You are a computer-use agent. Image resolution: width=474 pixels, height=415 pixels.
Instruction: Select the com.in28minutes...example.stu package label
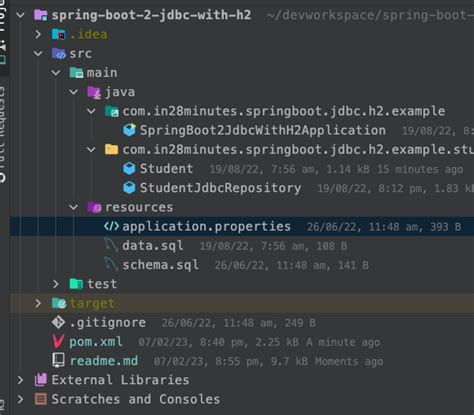pos(298,150)
